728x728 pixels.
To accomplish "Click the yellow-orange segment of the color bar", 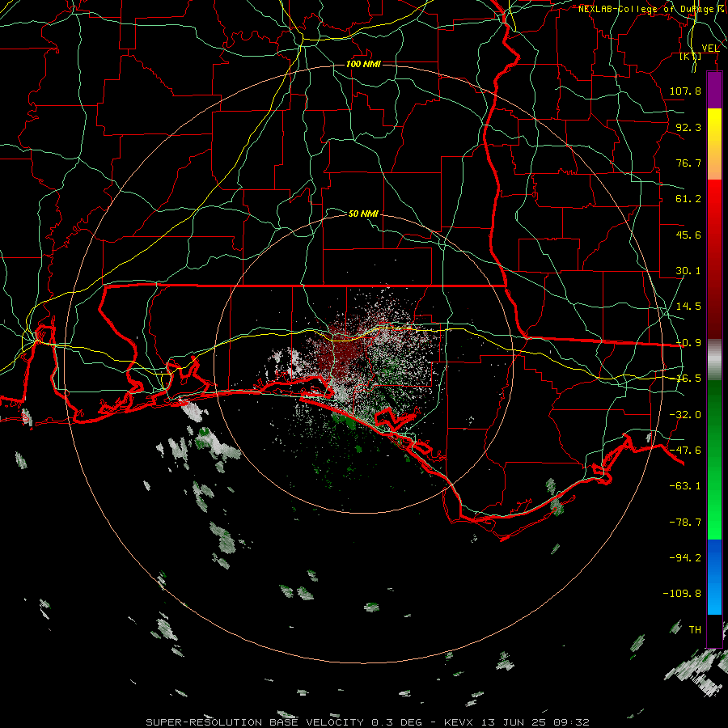I will click(714, 144).
